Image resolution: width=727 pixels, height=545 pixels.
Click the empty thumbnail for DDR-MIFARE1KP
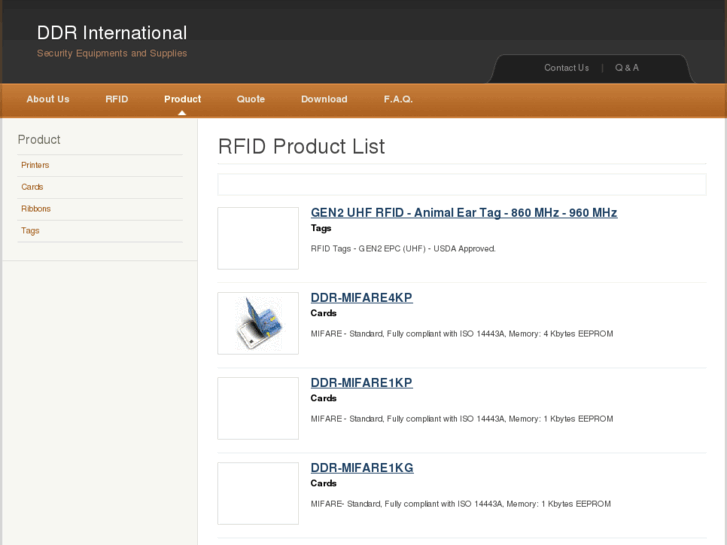coord(258,408)
